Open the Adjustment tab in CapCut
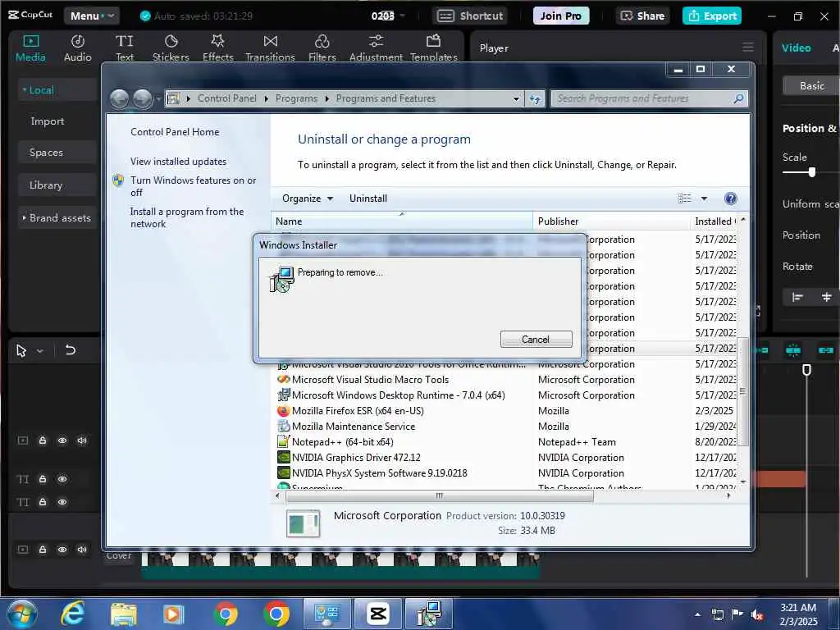This screenshot has width=840, height=630. click(x=376, y=48)
